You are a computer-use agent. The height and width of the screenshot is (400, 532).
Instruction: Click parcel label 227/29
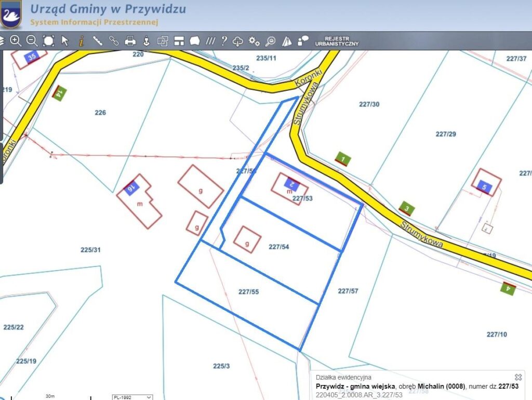click(445, 134)
